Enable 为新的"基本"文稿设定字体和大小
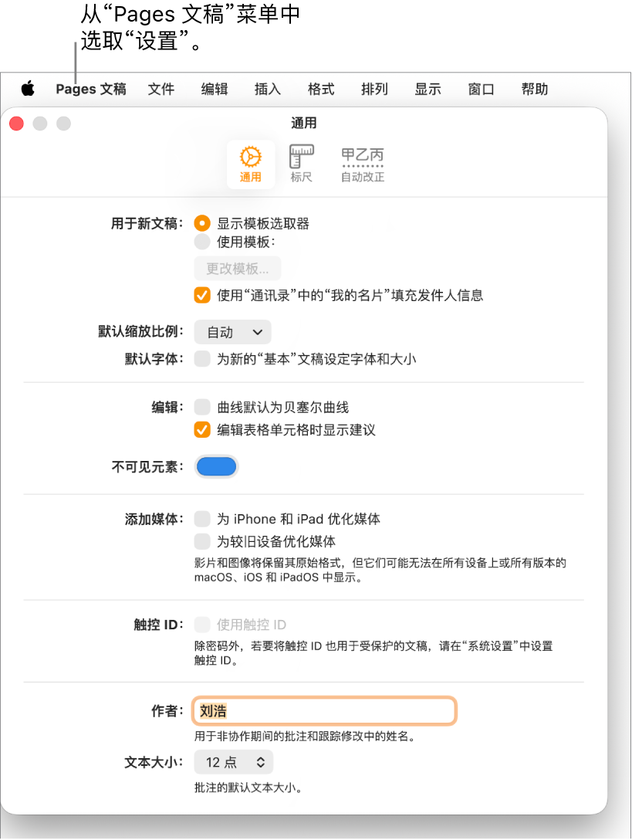This screenshot has height=840, width=632. [x=201, y=359]
